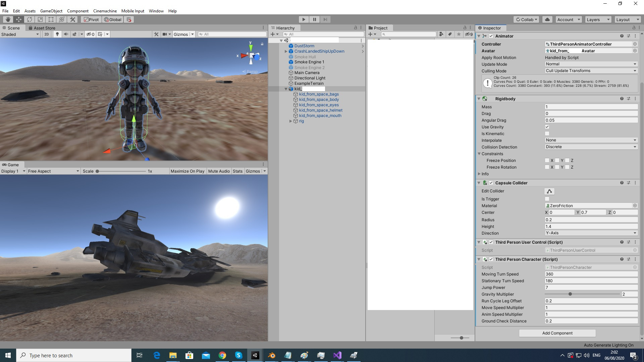The width and height of the screenshot is (644, 362).
Task: Select the Rect tool
Action: tap(51, 19)
